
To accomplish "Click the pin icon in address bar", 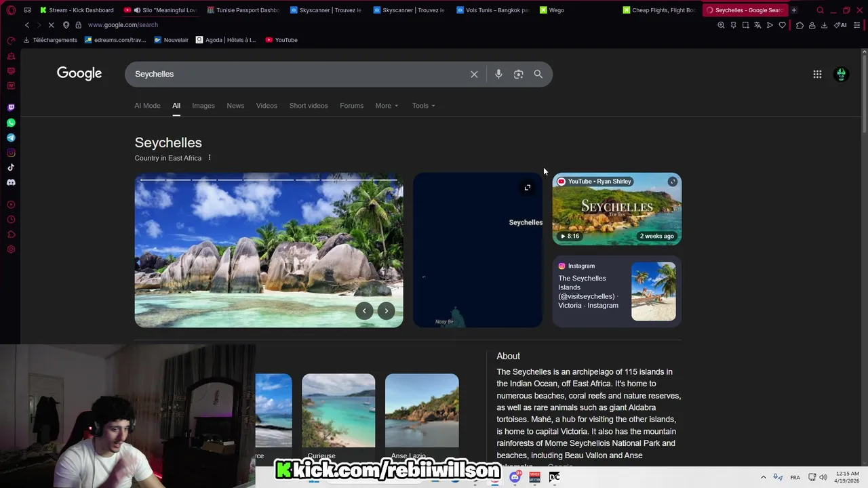I will (x=733, y=25).
